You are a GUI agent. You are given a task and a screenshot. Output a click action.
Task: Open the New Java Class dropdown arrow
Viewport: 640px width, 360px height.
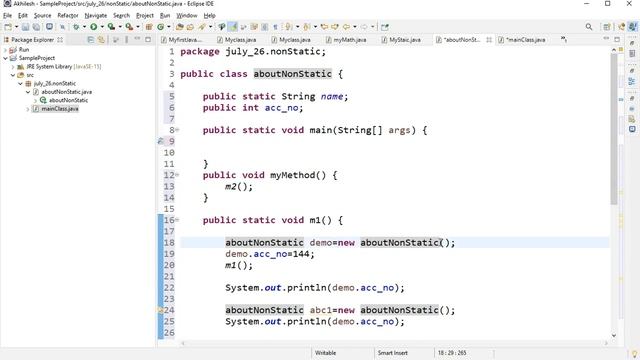[x=169, y=27]
